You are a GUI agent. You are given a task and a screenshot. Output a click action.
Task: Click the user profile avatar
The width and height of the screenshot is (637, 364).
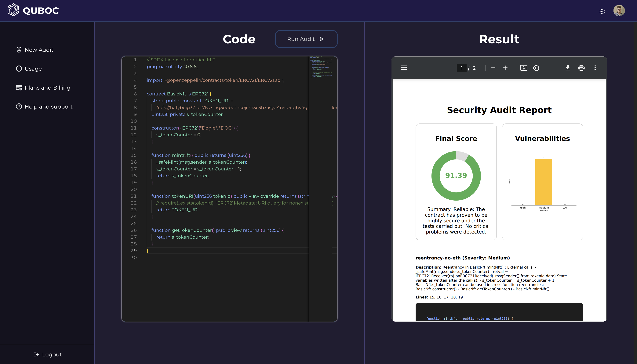coord(619,11)
